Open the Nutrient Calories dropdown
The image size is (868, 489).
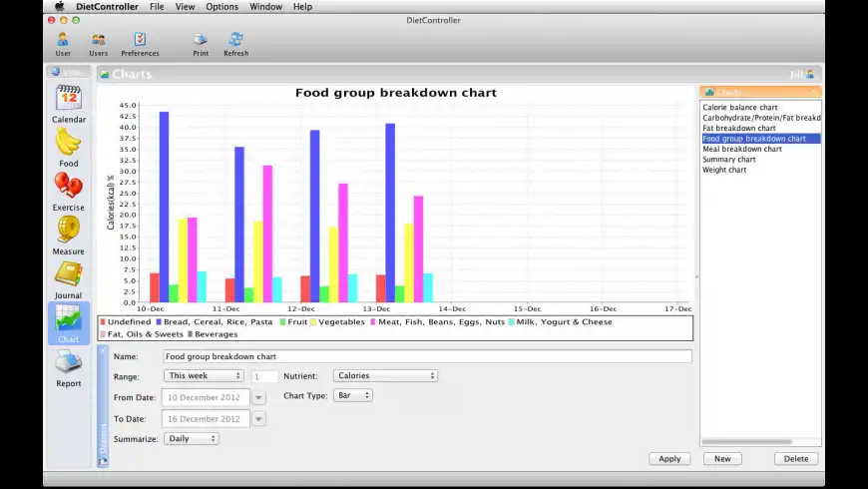[384, 376]
